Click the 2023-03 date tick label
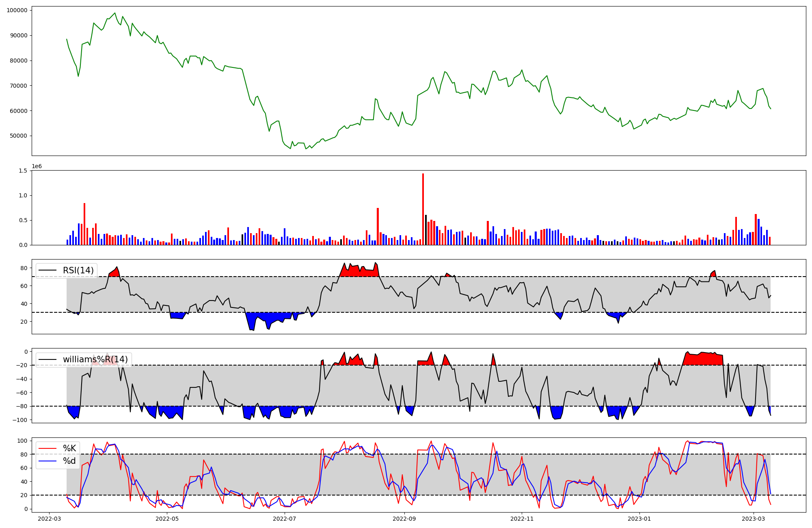 coord(754,519)
